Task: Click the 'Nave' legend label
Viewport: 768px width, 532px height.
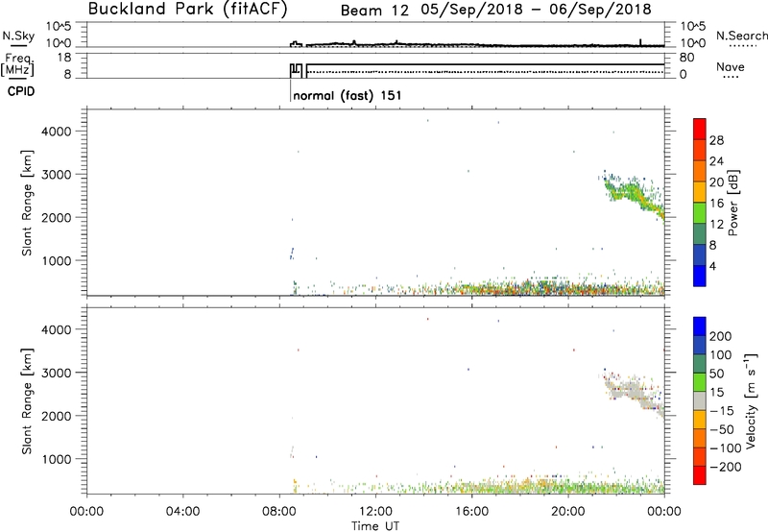Action: 731,66
